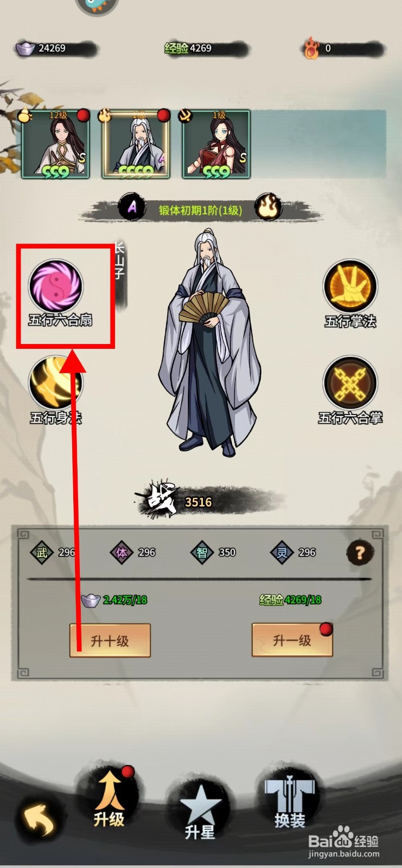This screenshot has height=868, width=402.
Task: Tap the fire element icon beside realm title
Action: [x=268, y=207]
